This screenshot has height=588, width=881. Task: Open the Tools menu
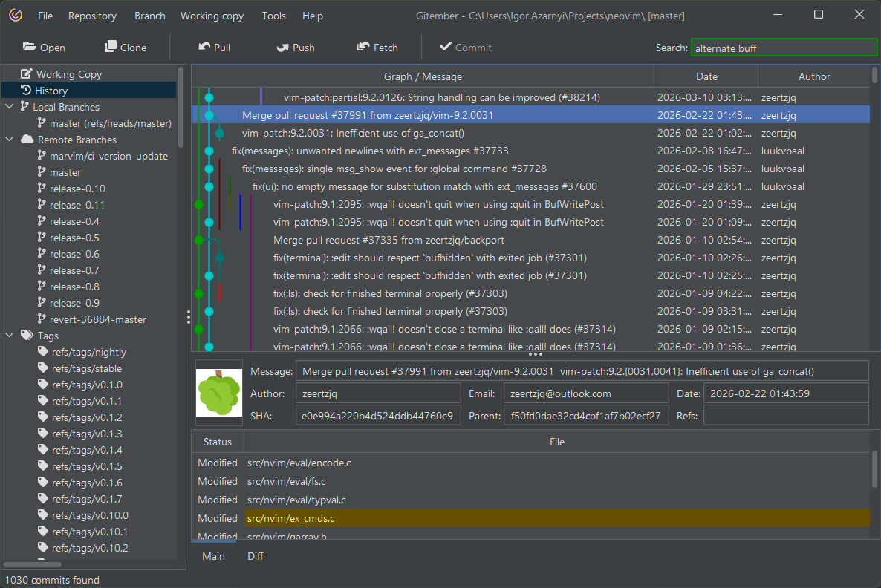tap(274, 16)
